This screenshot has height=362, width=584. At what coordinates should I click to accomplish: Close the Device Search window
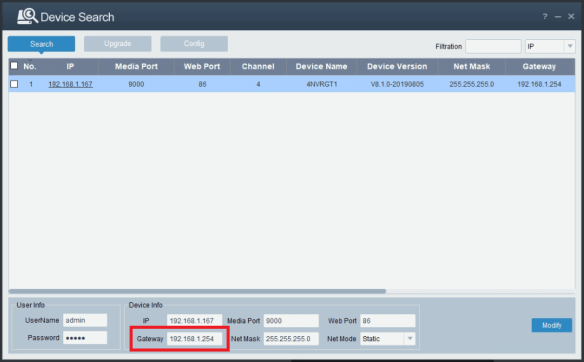(x=571, y=16)
